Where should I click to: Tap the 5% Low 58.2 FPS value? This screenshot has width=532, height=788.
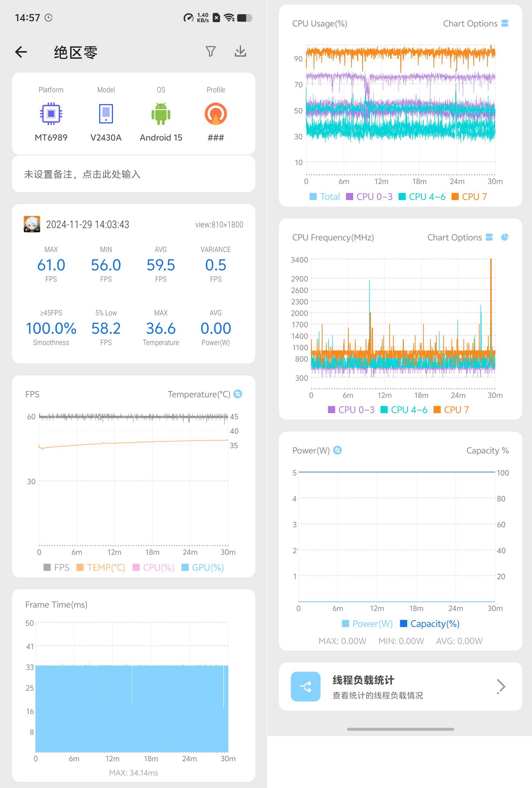coord(106,329)
